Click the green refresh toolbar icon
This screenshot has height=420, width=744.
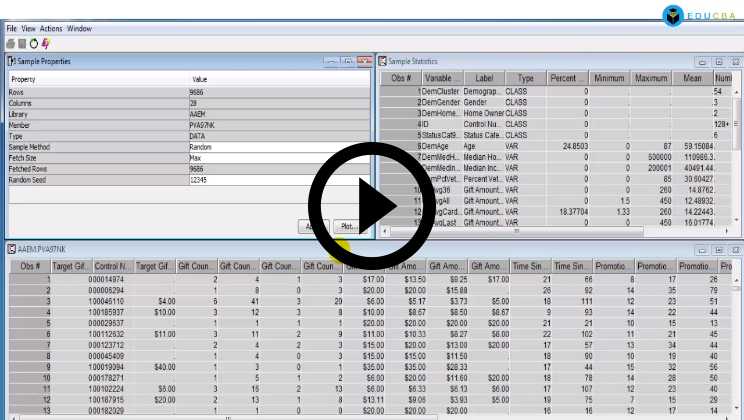34,43
